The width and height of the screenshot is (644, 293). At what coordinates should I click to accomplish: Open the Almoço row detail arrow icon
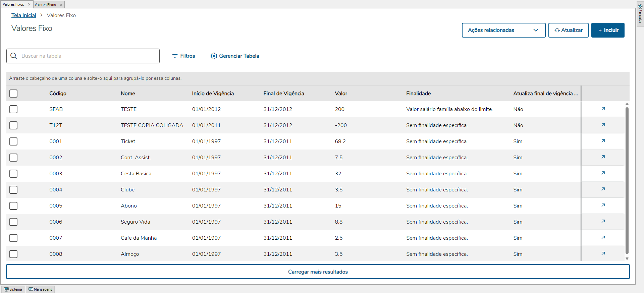603,253
